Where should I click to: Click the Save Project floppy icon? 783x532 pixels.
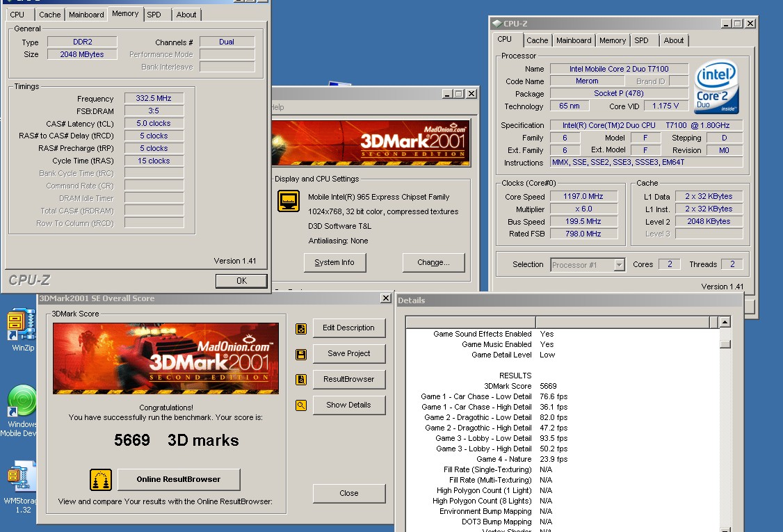(301, 355)
